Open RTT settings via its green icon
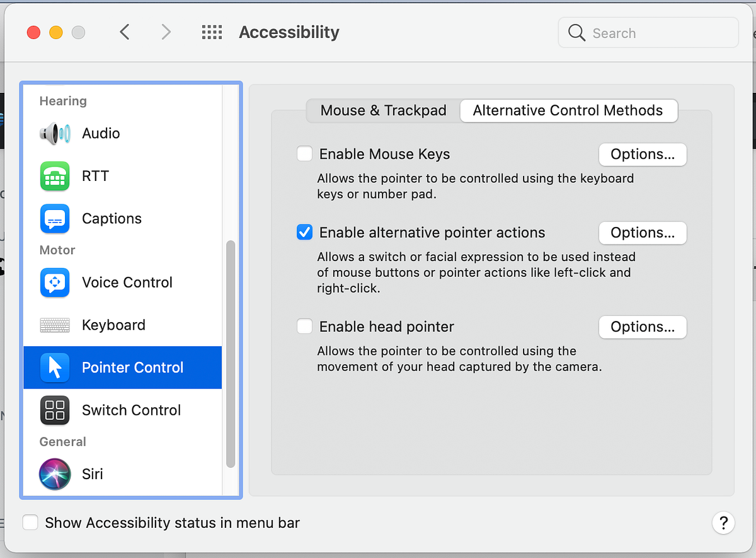Screen dimensions: 756x558 coord(55,176)
